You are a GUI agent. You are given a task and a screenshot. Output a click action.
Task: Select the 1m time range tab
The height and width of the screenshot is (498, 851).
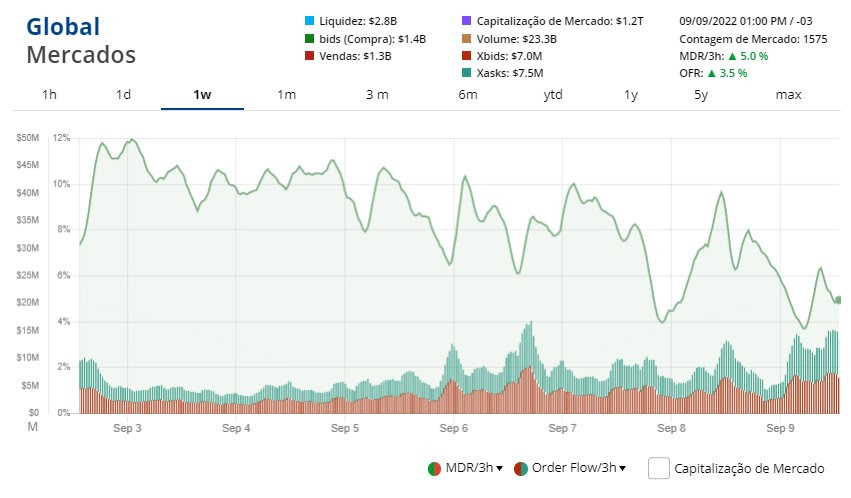(x=287, y=95)
